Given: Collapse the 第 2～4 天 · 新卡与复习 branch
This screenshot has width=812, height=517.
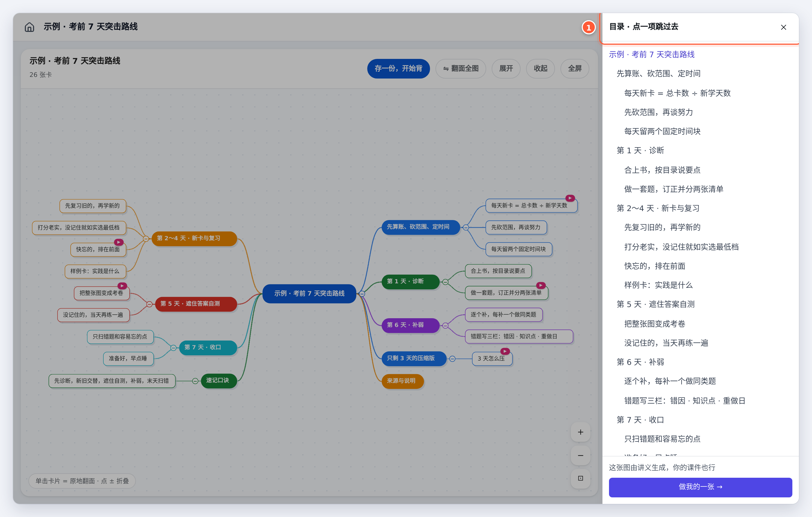Looking at the screenshot, I should [x=146, y=239].
